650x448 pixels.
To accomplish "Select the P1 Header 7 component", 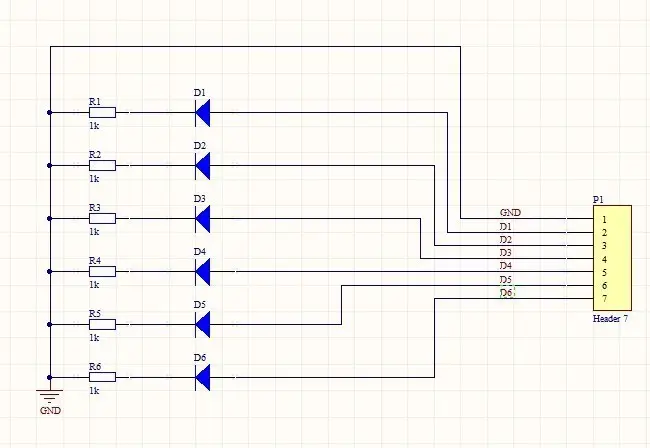I will (x=612, y=258).
